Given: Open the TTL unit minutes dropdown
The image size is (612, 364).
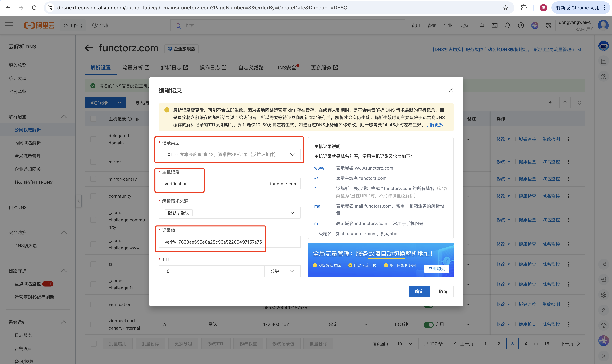Looking at the screenshot, I should pos(282,271).
